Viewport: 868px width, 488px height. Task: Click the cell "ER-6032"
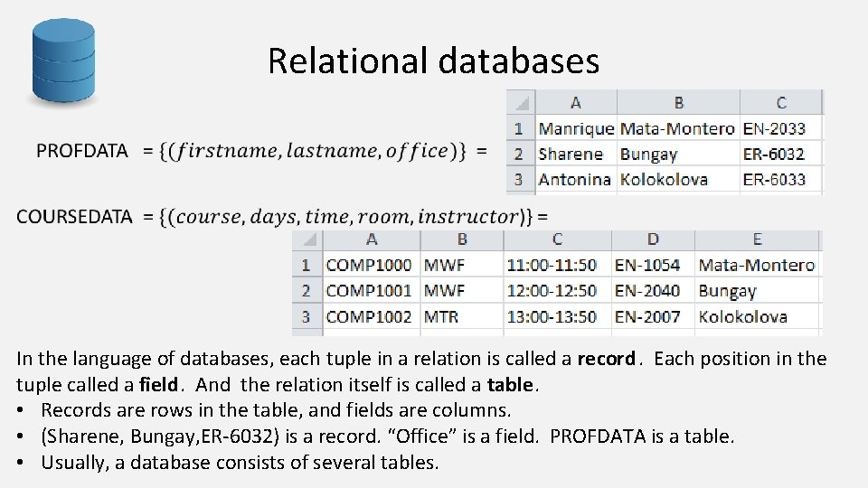[x=780, y=154]
